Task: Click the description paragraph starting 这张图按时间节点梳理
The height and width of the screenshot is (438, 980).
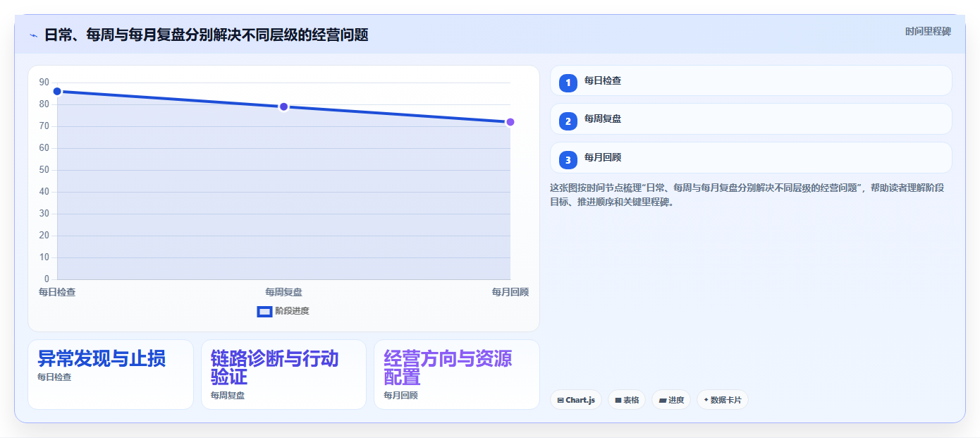Action: 747,195
